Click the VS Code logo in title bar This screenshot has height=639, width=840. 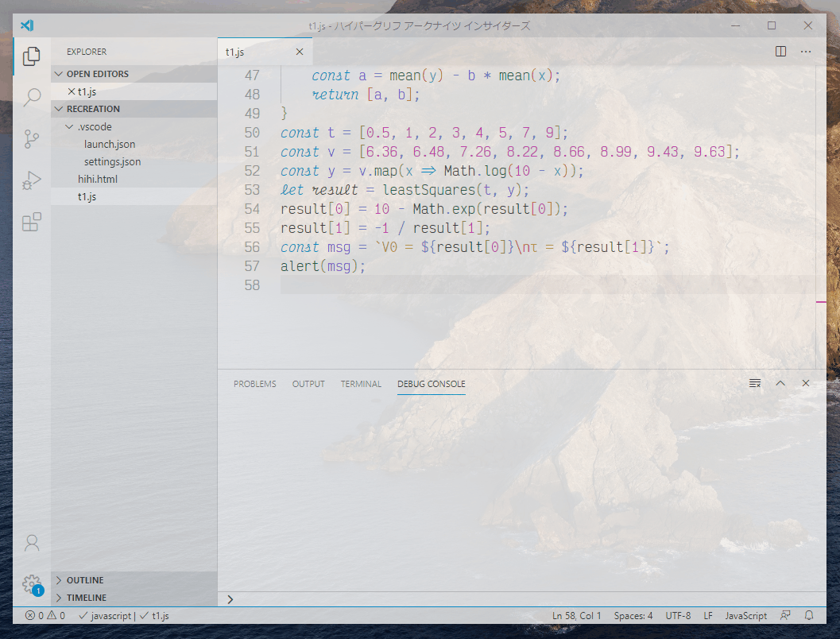[27, 25]
